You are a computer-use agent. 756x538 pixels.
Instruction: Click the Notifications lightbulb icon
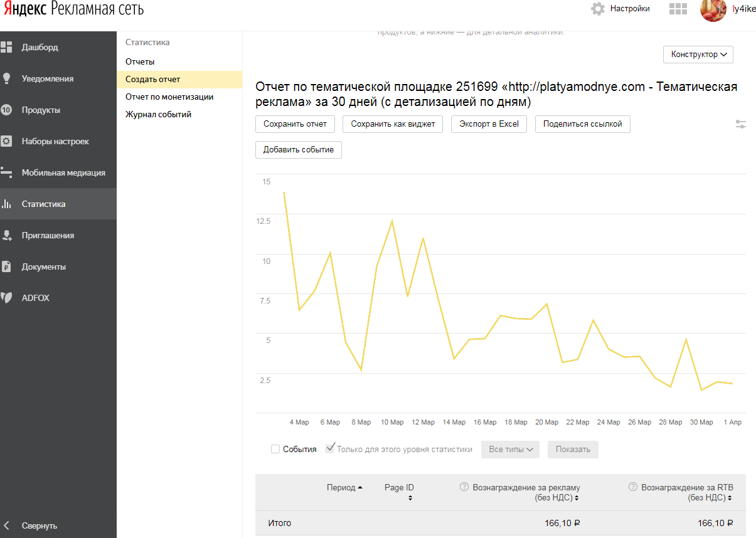[7, 78]
